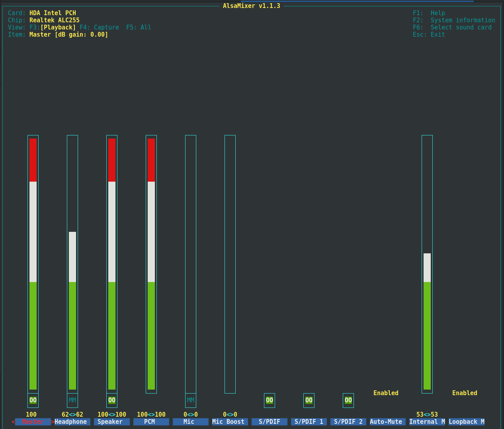Image resolution: width=504 pixels, height=429 pixels.
Task: Click the empty Mic volume bar
Action: (191, 264)
